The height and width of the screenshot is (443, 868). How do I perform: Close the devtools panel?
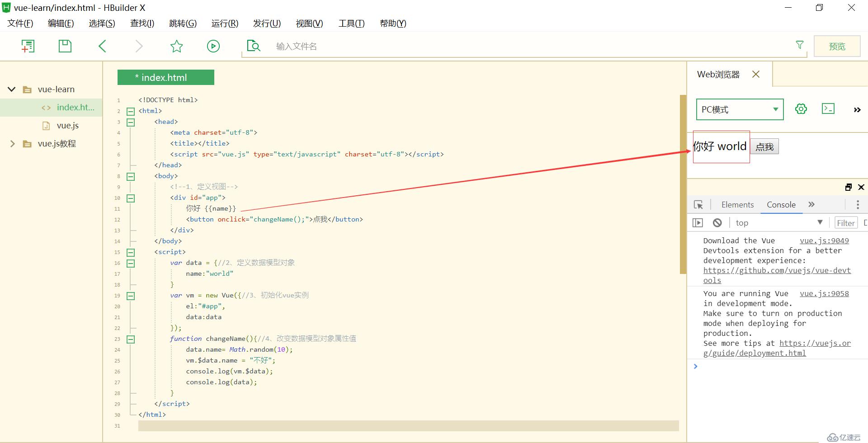click(x=861, y=187)
